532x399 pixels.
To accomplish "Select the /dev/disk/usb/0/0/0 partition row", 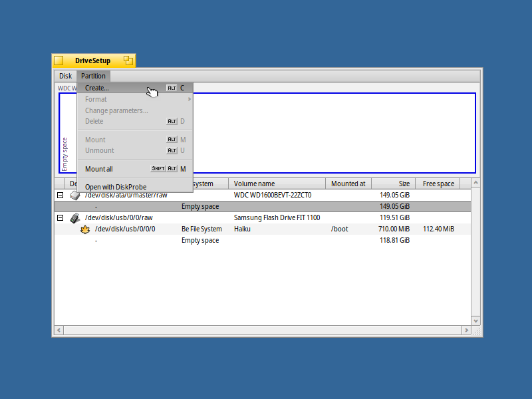I will click(x=263, y=229).
